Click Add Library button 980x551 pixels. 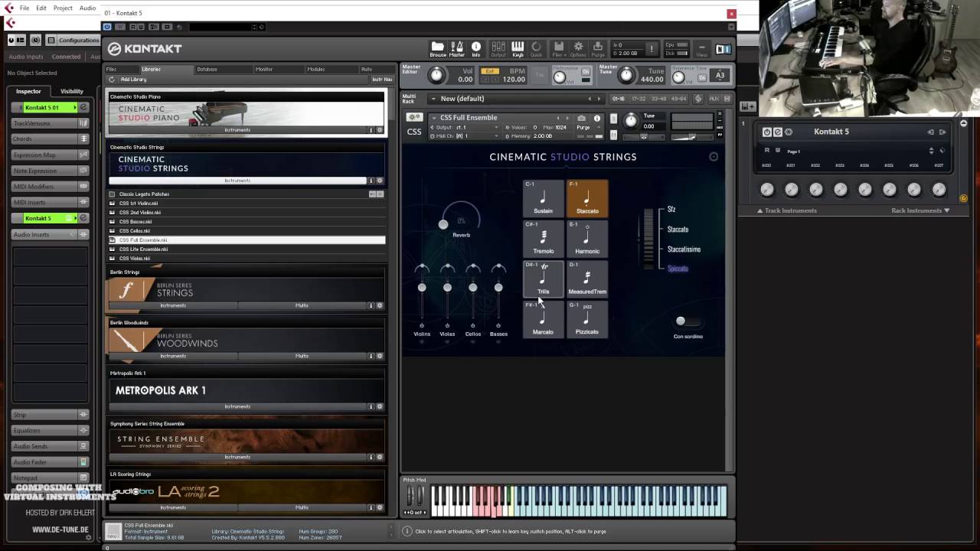tap(133, 80)
